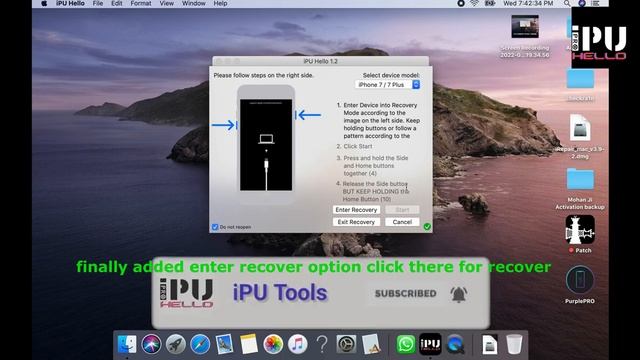Open the Mail stamp icon in dock
Screen dimensions: 640x360
click(x=224, y=344)
